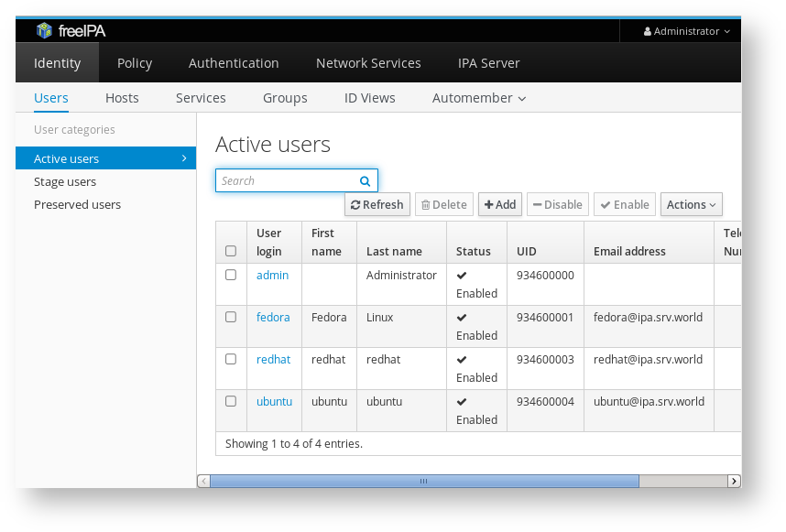Toggle the select-all checkbox in table header

pos(231,251)
